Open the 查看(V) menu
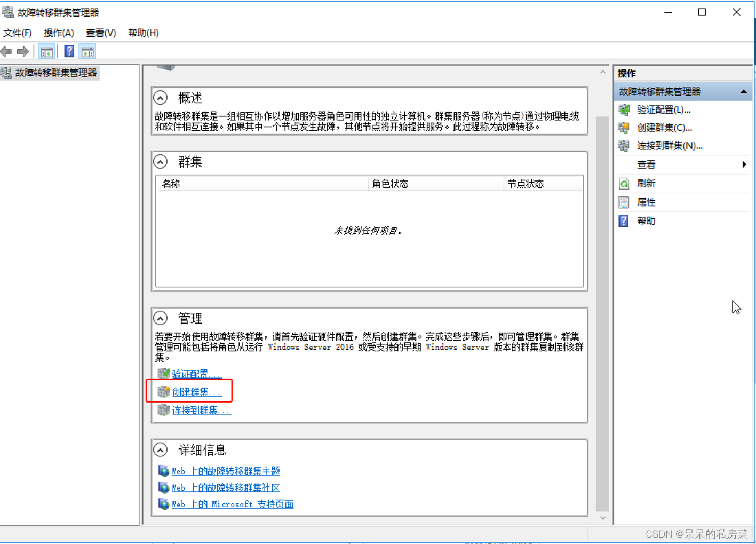This screenshot has width=756, height=544. [x=101, y=33]
